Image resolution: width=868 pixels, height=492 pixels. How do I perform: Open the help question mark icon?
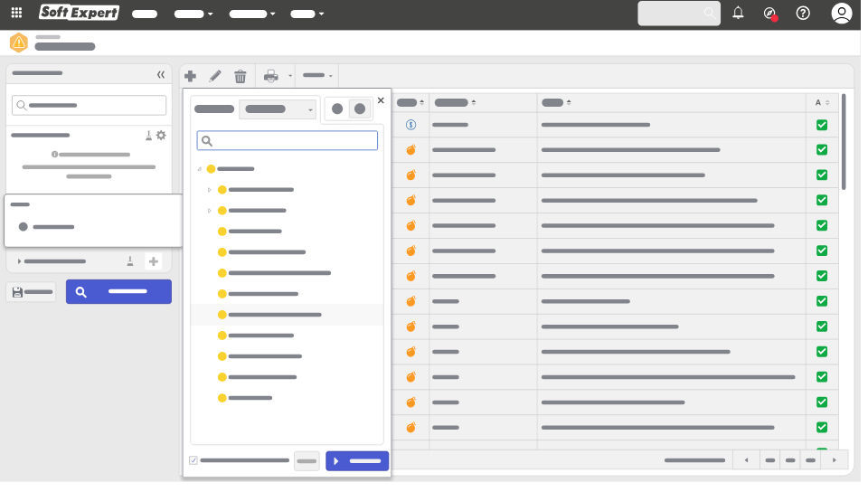pos(803,14)
